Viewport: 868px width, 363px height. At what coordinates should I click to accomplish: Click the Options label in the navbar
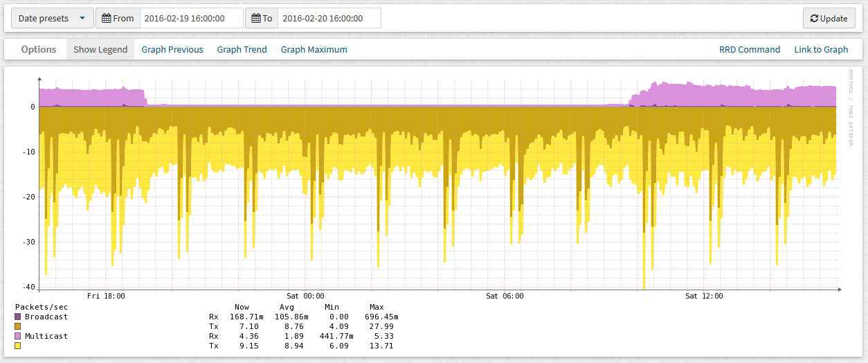pos(39,49)
